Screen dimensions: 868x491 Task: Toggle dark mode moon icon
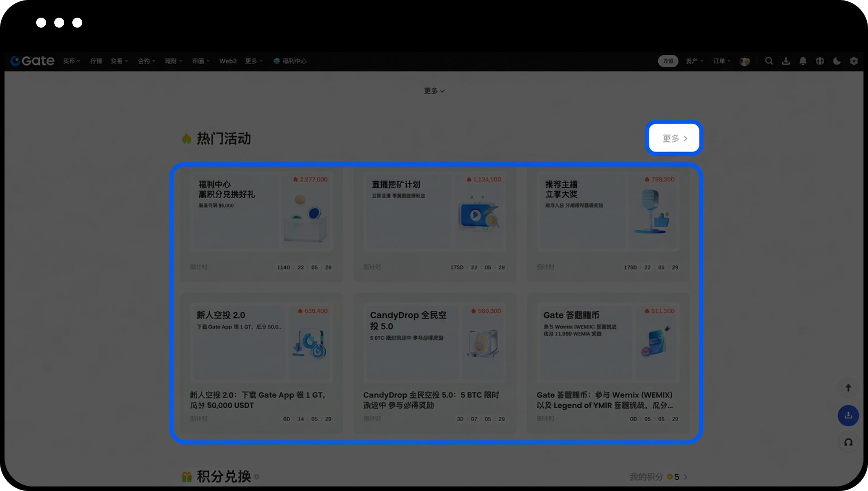coord(837,61)
